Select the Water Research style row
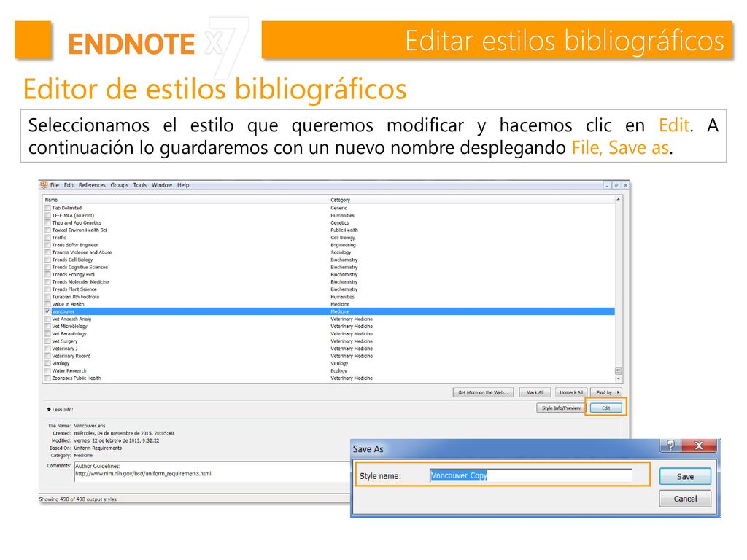 pos(329,370)
